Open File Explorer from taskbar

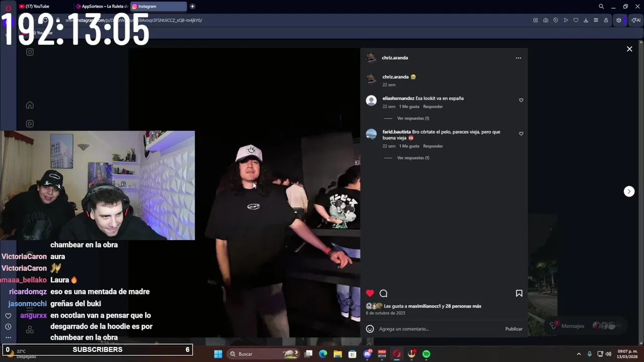[x=338, y=354]
